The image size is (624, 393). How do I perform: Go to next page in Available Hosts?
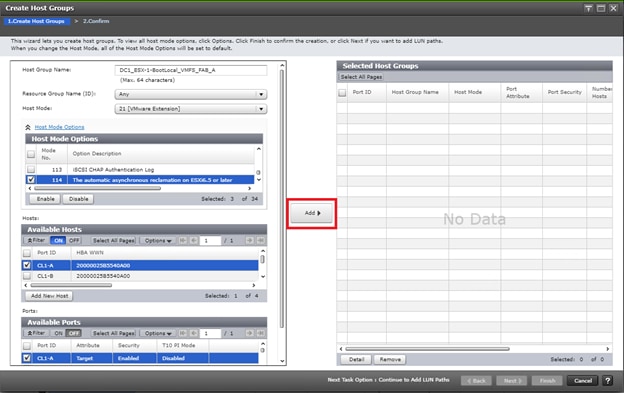tap(249, 240)
